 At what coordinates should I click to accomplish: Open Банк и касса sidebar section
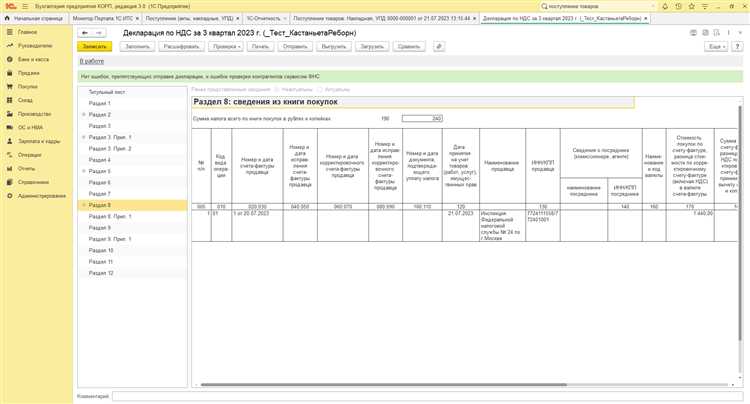[8, 59]
